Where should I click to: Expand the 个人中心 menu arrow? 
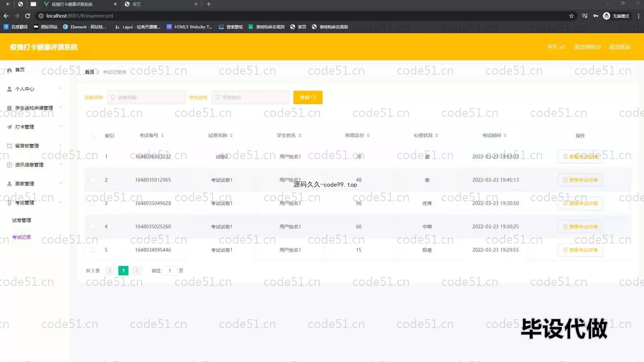[x=61, y=88]
